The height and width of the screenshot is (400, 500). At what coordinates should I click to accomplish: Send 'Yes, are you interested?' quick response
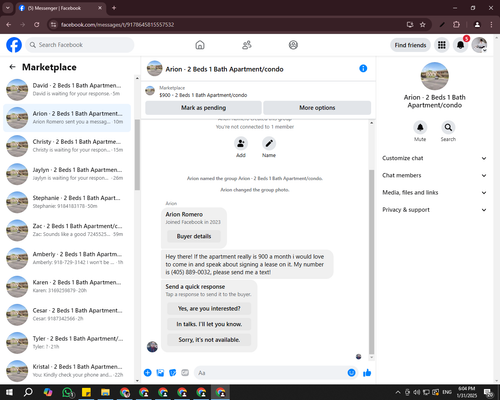point(209,308)
